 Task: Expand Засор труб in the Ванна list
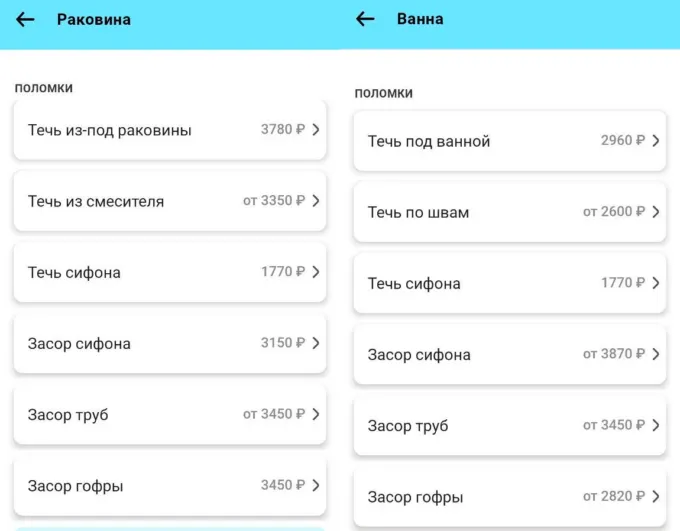click(509, 426)
